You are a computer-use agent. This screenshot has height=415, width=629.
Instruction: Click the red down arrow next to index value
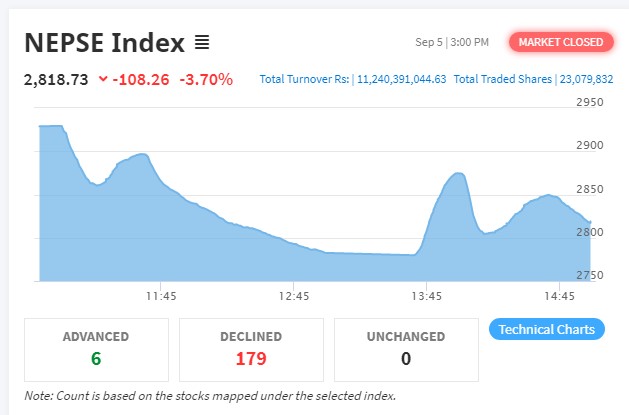pos(103,79)
